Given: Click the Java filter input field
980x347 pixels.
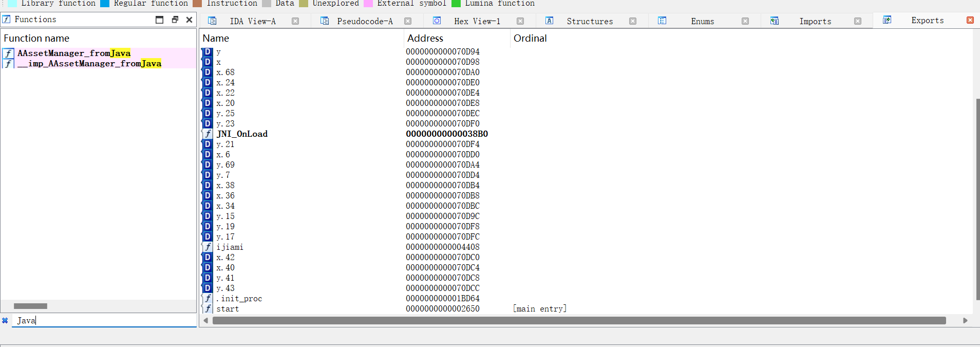Looking at the screenshot, I should (104, 320).
